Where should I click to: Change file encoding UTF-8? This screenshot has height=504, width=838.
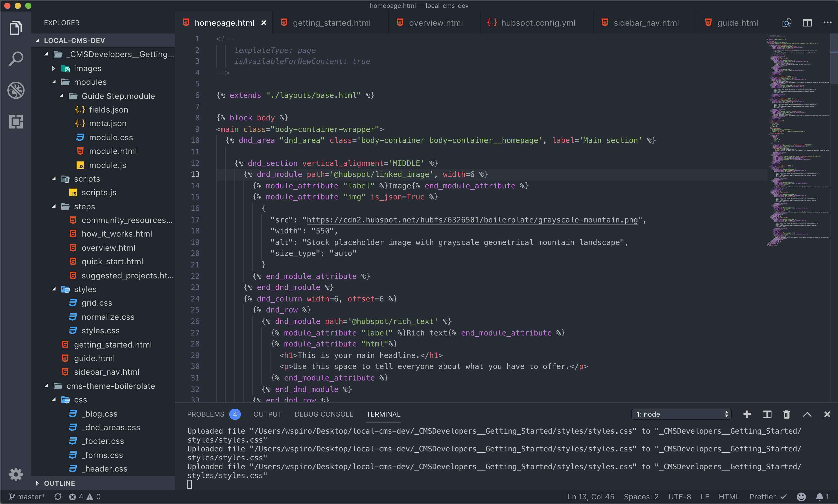(679, 496)
